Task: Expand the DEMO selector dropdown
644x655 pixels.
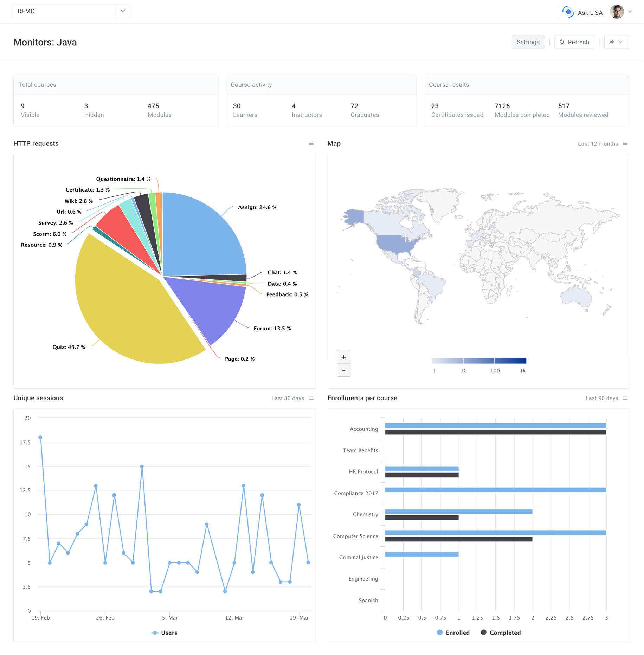Action: tap(123, 11)
